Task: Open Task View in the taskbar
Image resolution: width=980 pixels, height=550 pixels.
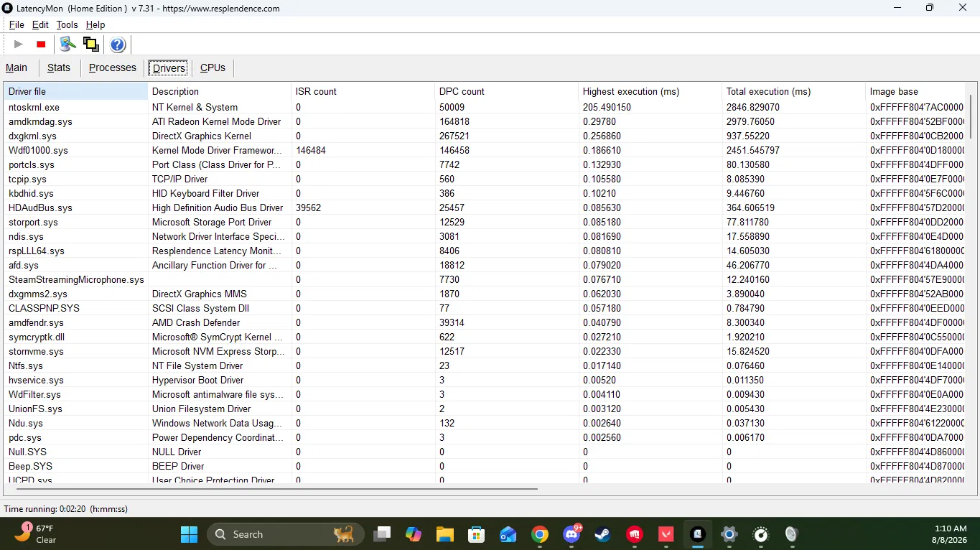Action: (x=382, y=534)
